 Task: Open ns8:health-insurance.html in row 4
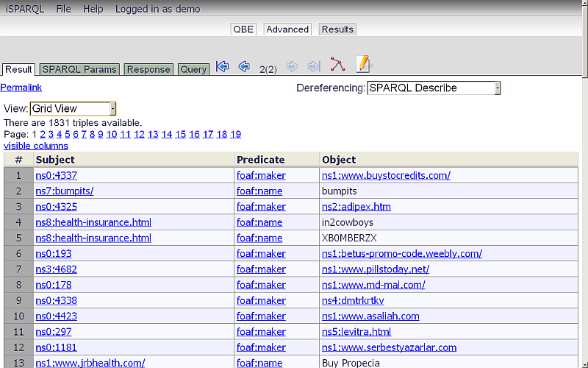(x=93, y=222)
